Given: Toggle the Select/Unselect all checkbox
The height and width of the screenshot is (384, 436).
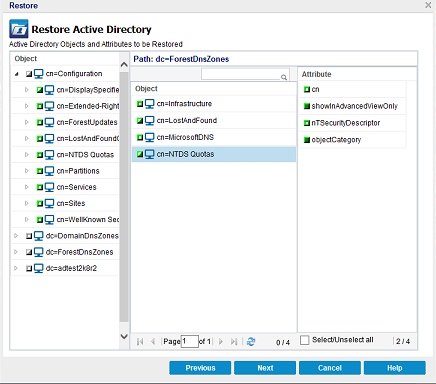Looking at the screenshot, I should point(304,340).
